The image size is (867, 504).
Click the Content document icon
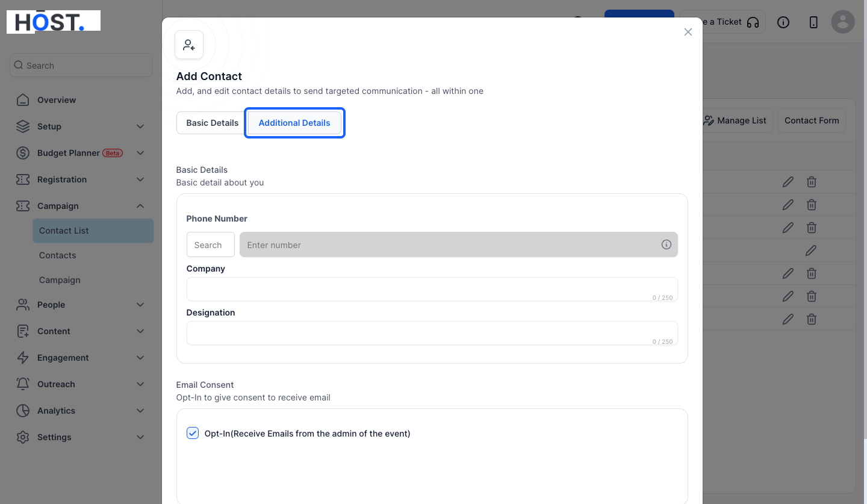coord(23,331)
